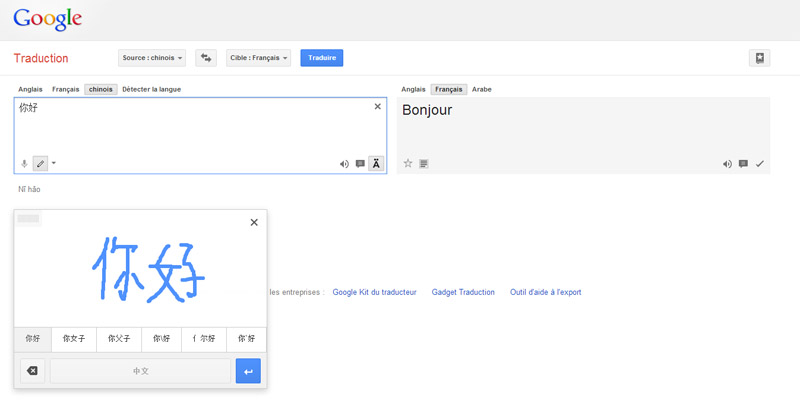Listen to the source text speaker icon
The image size is (800, 406).
click(344, 164)
